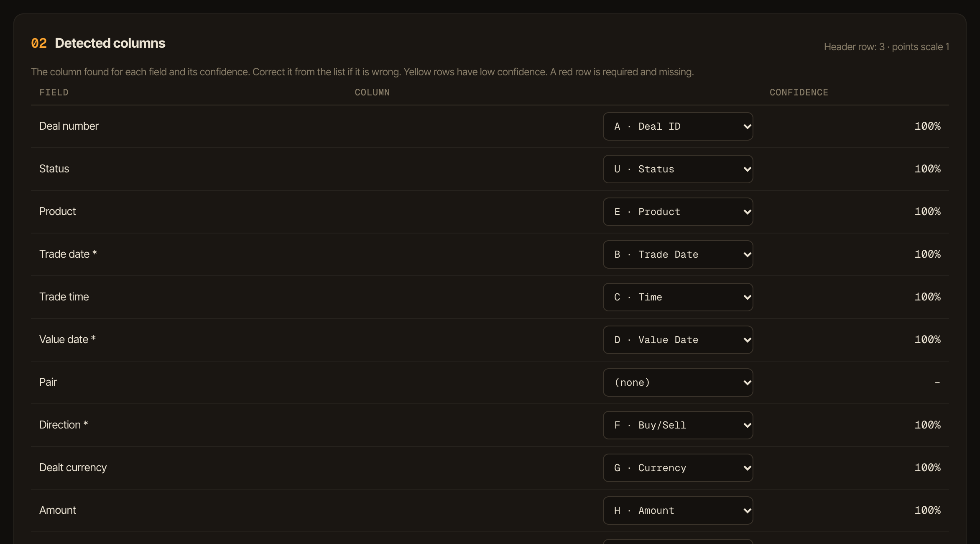Click the CONFIDENCE table header
980x544 pixels.
click(x=799, y=92)
